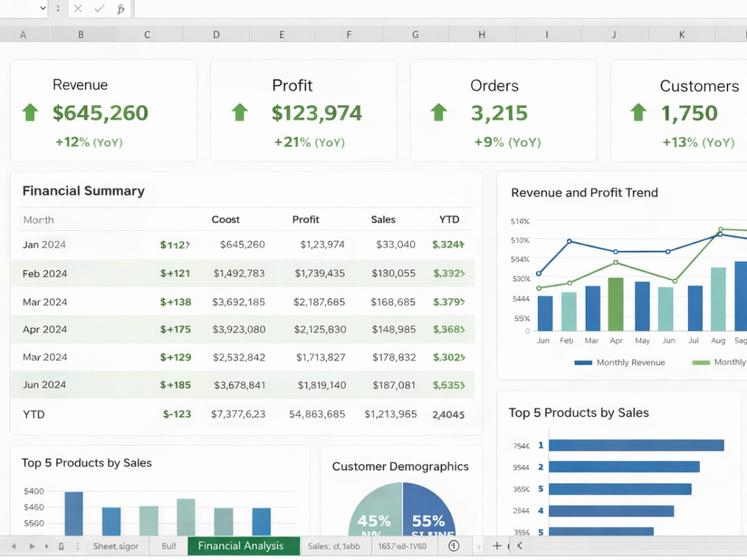Click the Revenue and Profit Trend title
The width and height of the screenshot is (747, 560).
click(x=584, y=193)
